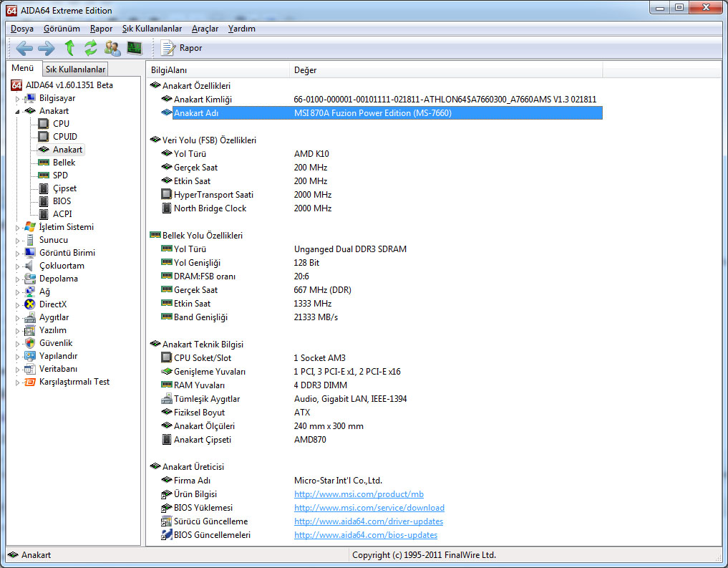Click the Yazılım software icon

[x=30, y=330]
